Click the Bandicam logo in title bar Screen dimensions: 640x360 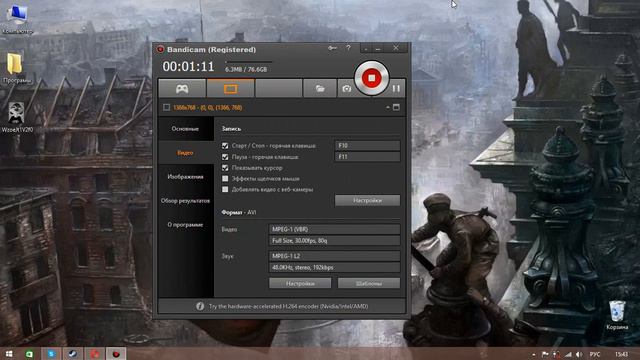point(160,49)
